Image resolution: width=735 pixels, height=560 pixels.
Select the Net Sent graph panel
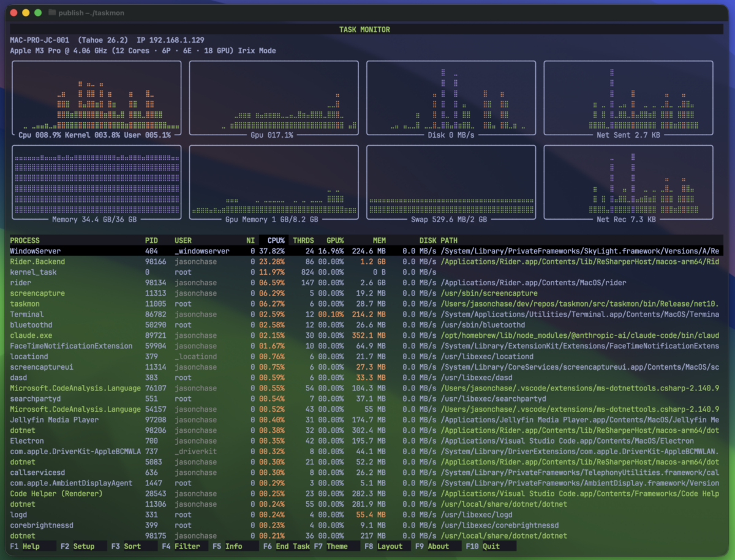tap(628, 100)
